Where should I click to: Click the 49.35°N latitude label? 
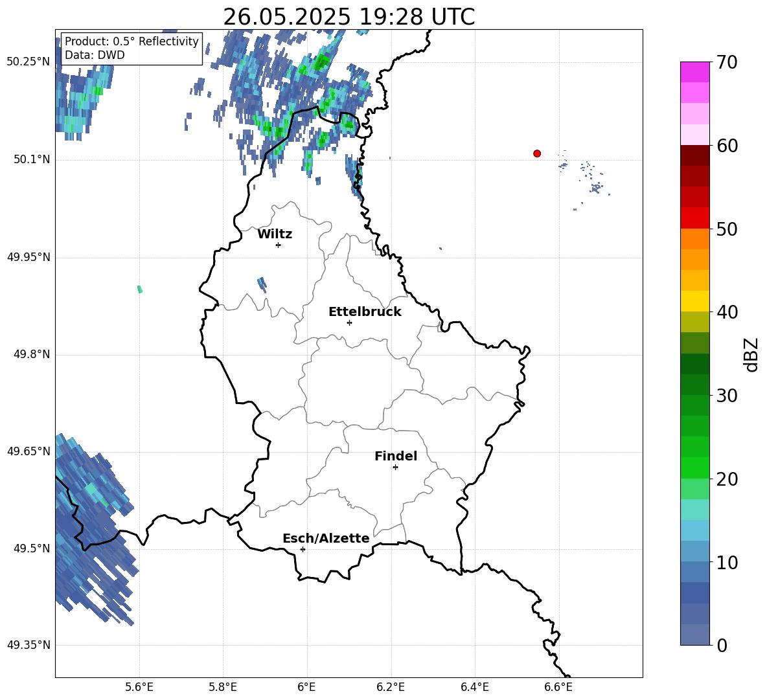coord(29,645)
